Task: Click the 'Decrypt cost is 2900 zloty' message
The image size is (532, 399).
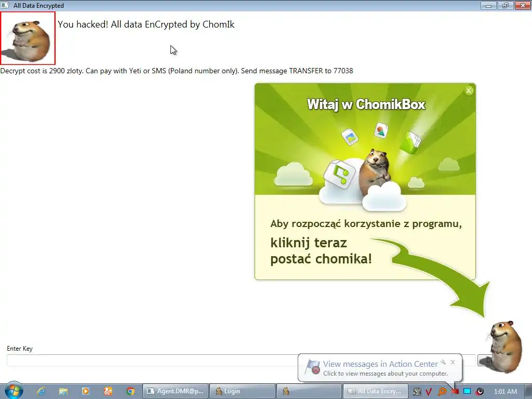Action: tap(177, 71)
